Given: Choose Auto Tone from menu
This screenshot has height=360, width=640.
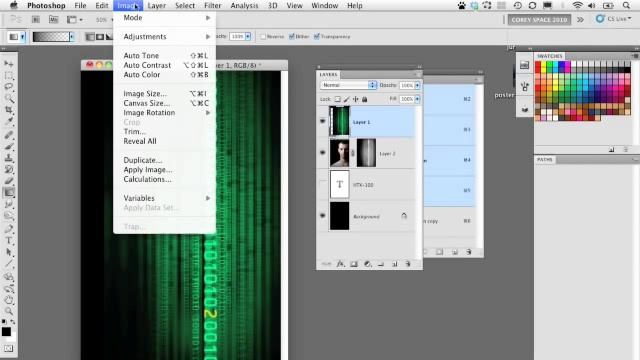Looking at the screenshot, I should pyautogui.click(x=164, y=56).
